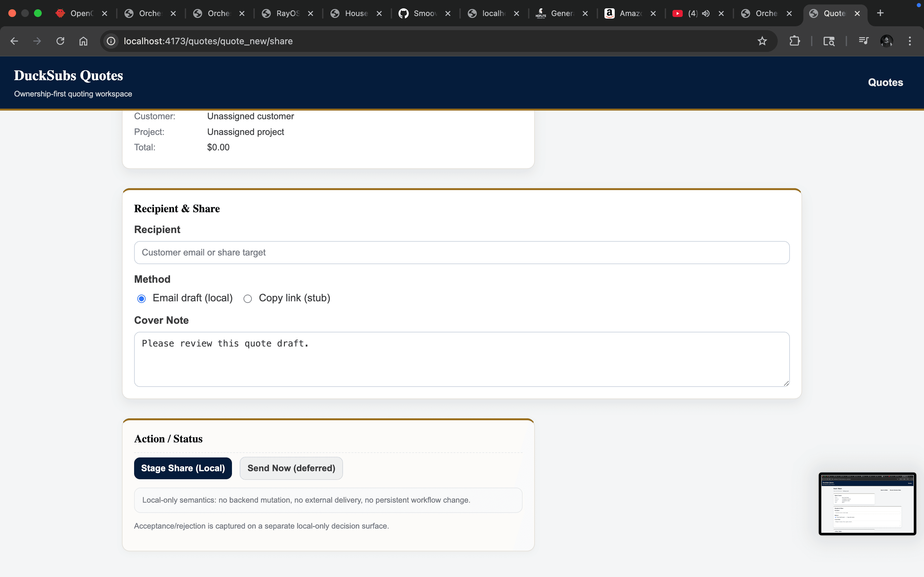Open the media controls icon
The width and height of the screenshot is (924, 577).
(x=863, y=41)
